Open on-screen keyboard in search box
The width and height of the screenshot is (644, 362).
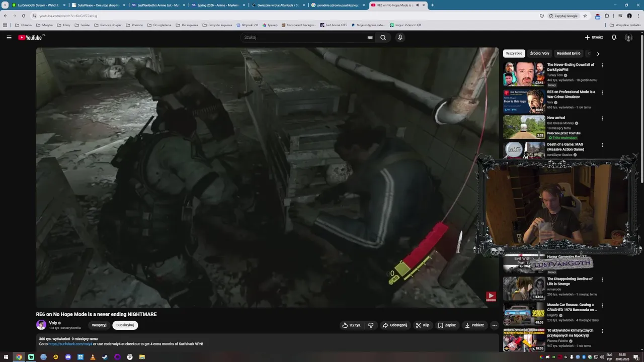[370, 37]
